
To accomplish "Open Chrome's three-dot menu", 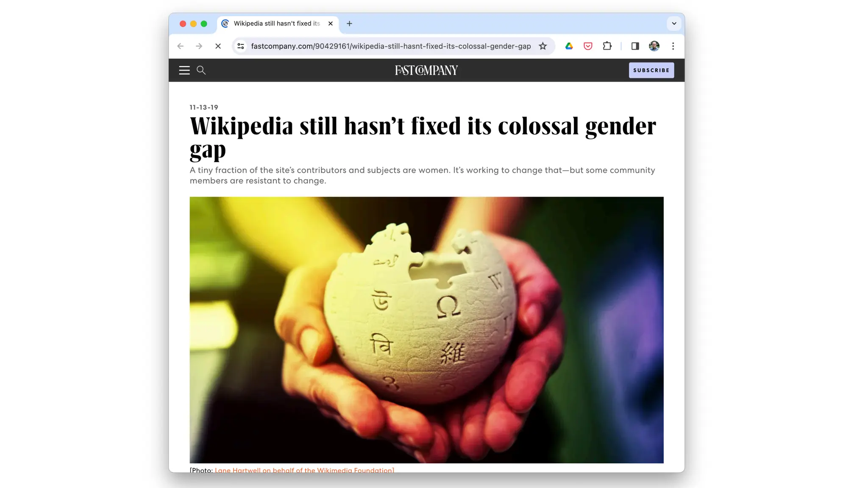I will 673,46.
